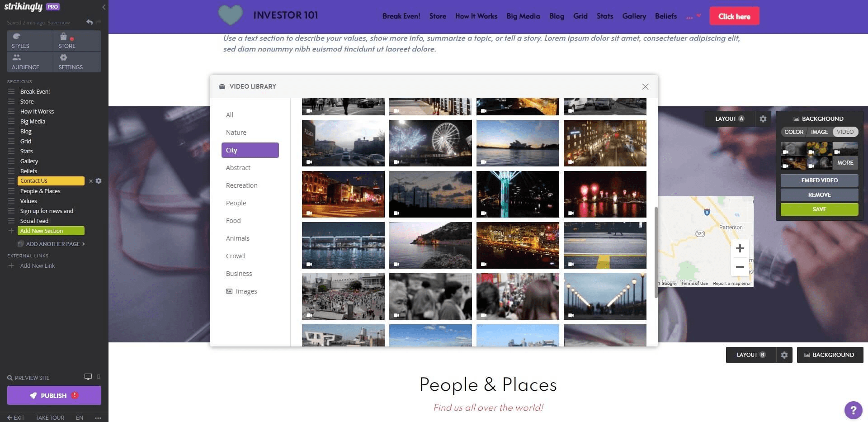Open the Styles panel
This screenshot has width=868, height=422.
30,41
